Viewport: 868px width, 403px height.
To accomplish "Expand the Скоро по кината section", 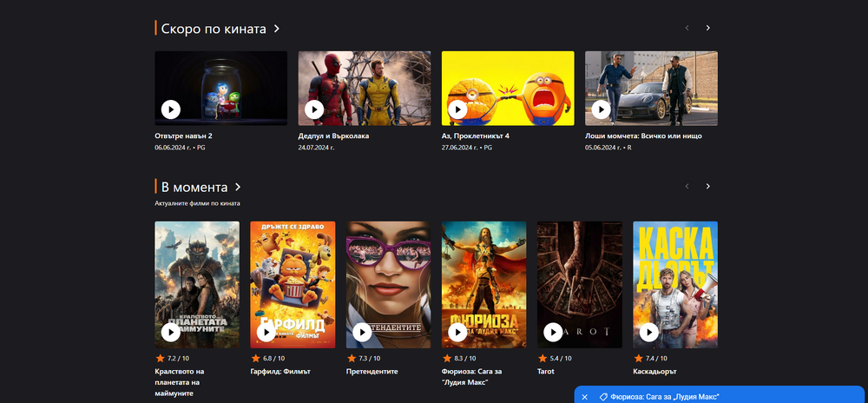I will (x=277, y=29).
